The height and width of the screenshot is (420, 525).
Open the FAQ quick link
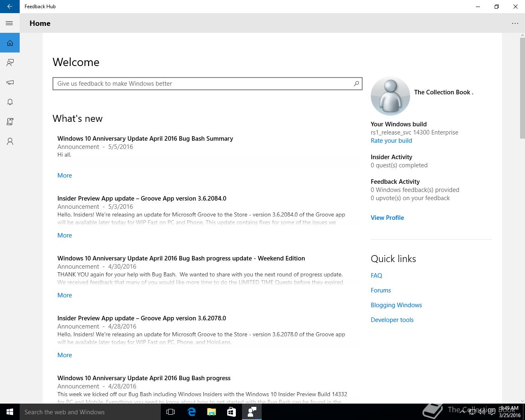tap(377, 276)
